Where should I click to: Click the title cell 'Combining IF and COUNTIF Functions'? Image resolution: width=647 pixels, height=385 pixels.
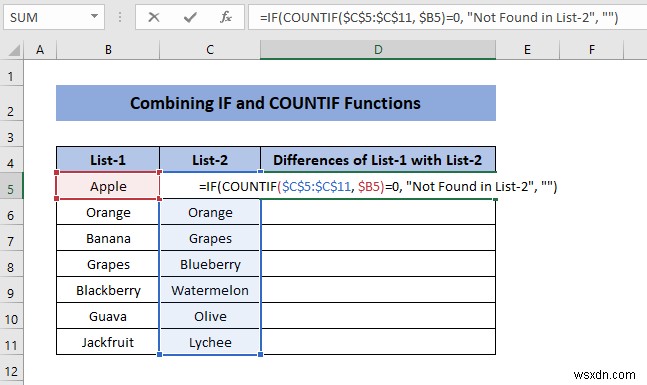tap(276, 103)
